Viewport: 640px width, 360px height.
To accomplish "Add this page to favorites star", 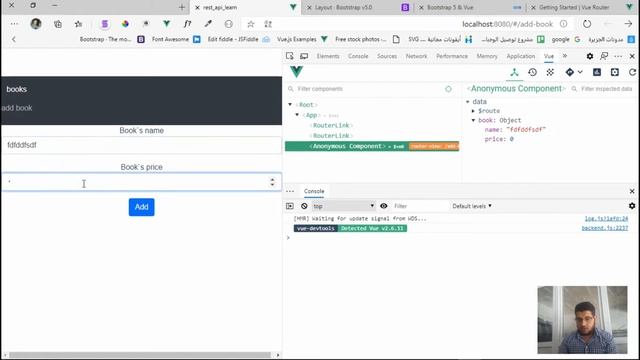I will point(251,24).
